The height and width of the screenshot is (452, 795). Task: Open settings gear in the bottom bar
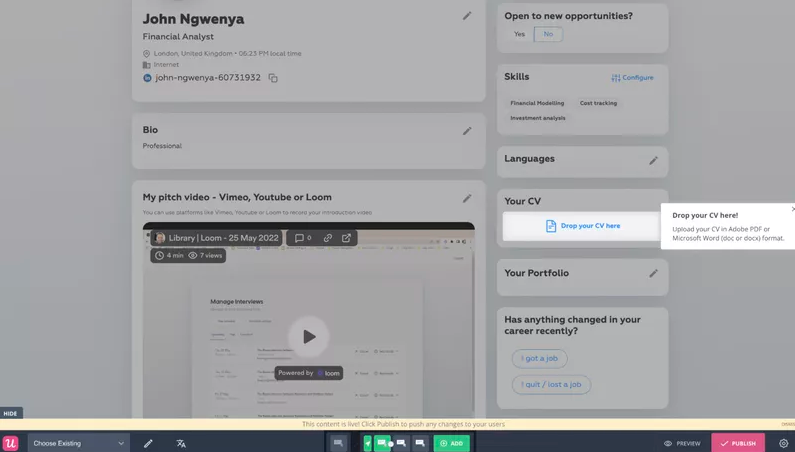[783, 443]
